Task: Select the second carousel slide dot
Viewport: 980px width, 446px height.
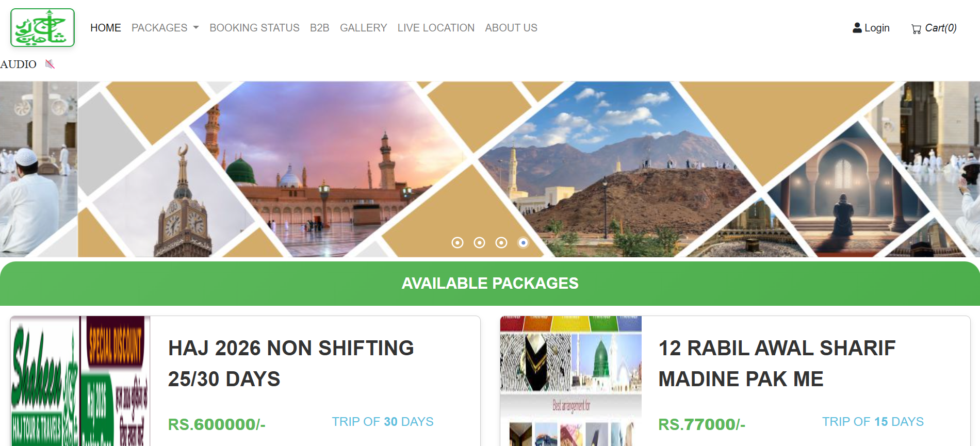Action: coord(479,242)
